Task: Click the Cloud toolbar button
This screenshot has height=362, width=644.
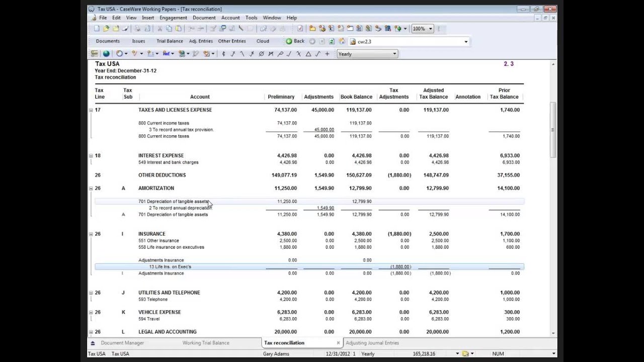Action: (x=263, y=41)
